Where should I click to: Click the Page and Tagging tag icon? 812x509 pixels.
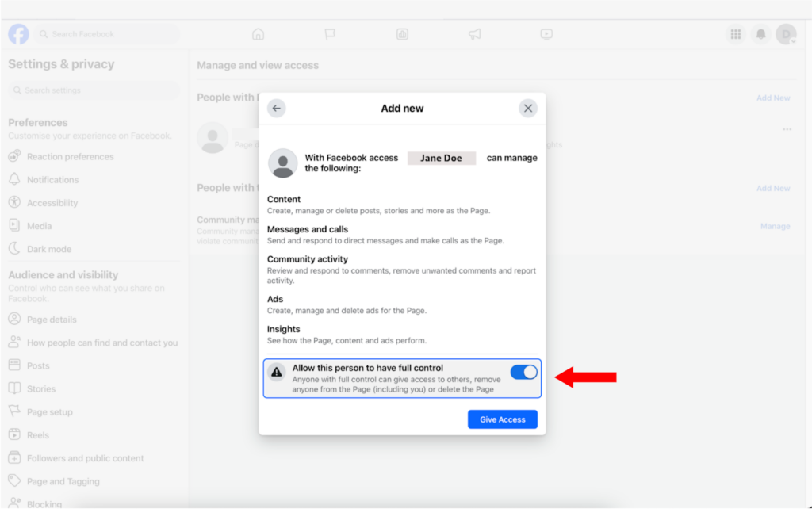coord(14,481)
